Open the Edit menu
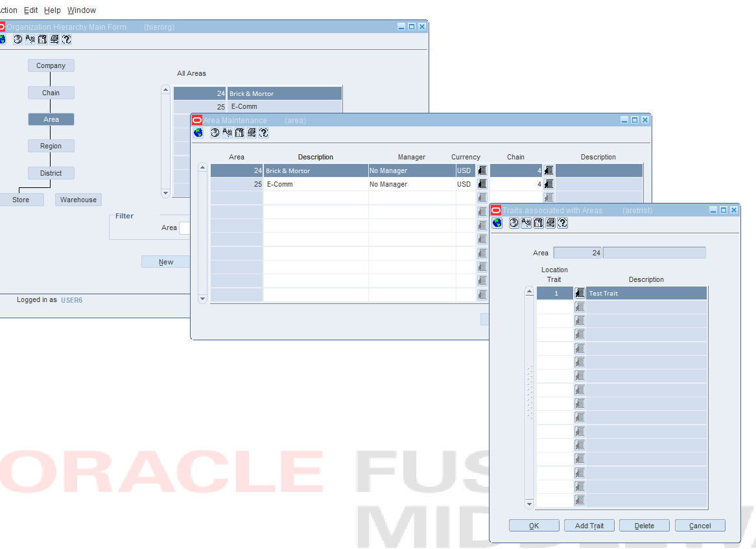Screen dimensions: 756x549 pyautogui.click(x=30, y=10)
